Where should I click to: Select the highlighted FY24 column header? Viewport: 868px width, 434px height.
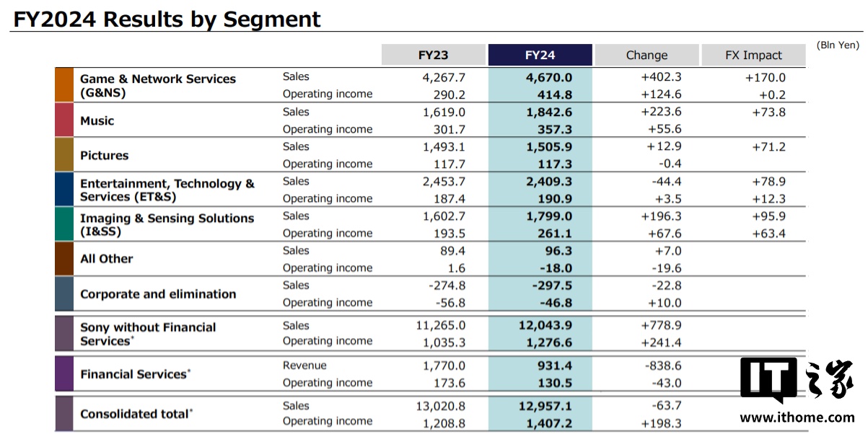(540, 55)
